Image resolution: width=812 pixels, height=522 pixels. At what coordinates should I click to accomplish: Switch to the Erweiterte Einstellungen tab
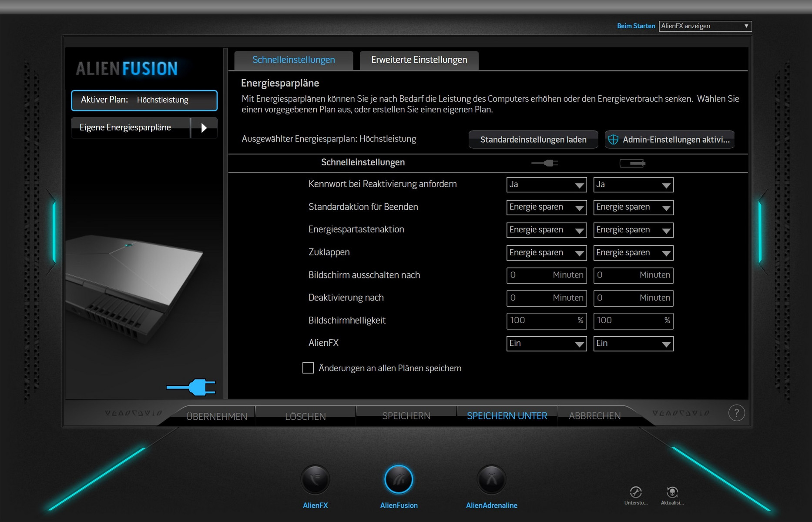click(419, 60)
